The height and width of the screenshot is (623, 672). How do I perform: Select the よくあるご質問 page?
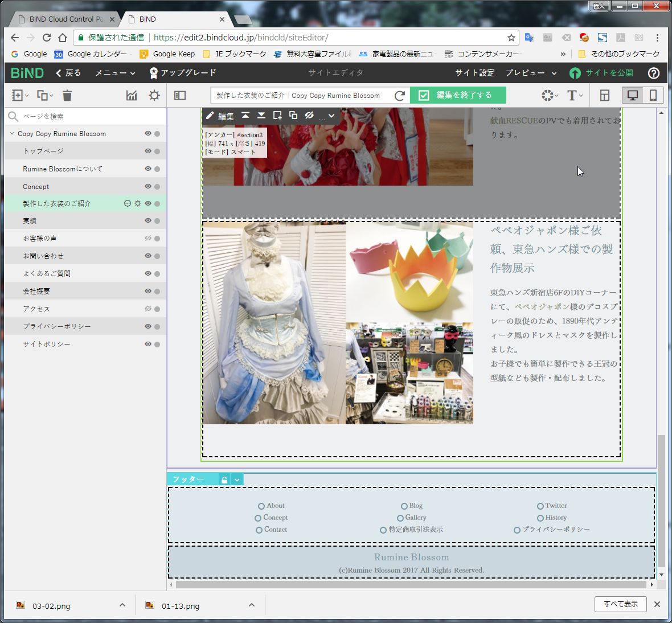(85, 273)
